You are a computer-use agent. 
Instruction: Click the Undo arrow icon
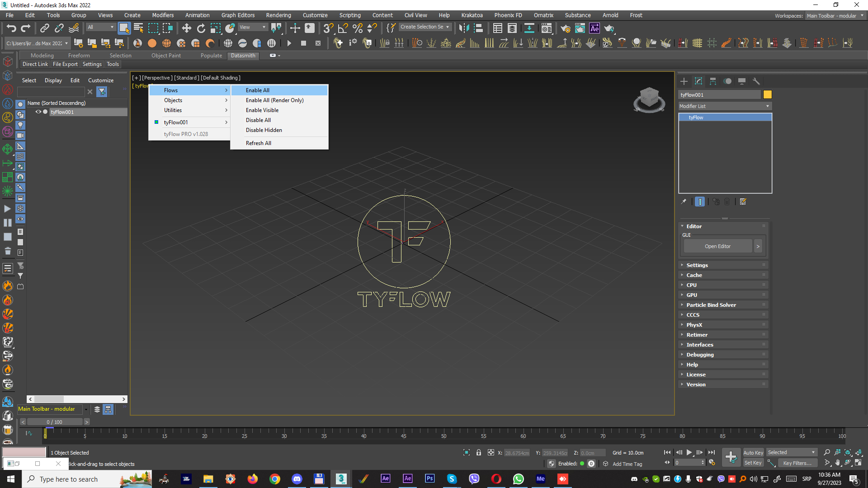11,28
